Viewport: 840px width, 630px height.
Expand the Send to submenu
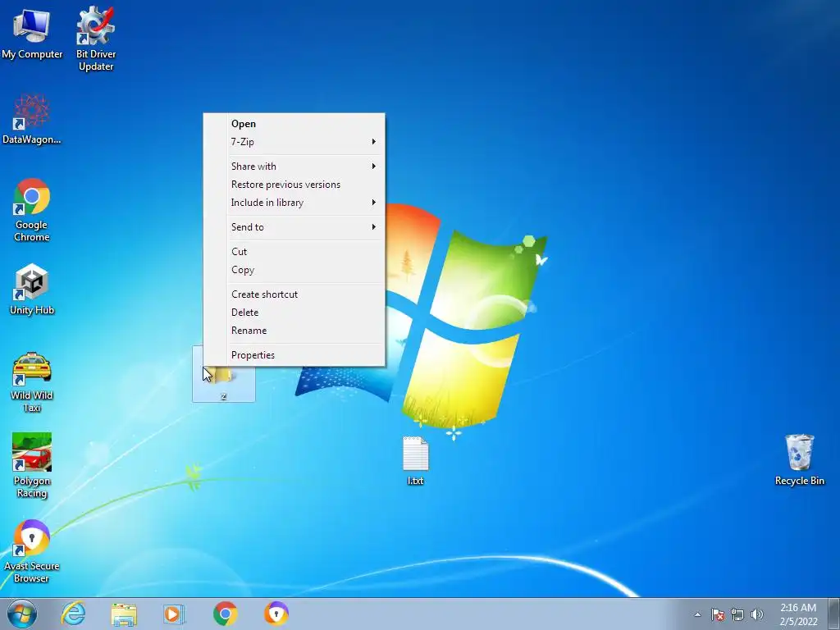click(x=294, y=227)
